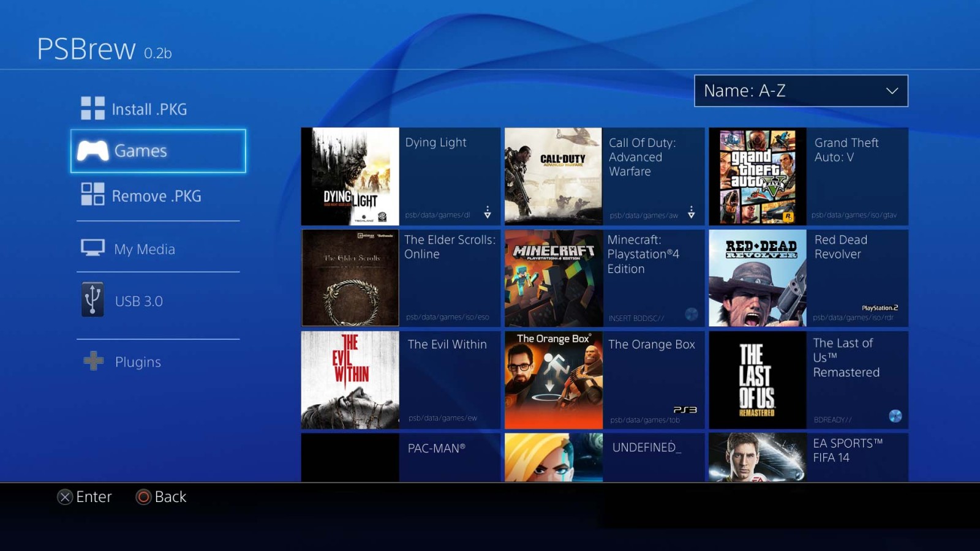The image size is (980, 551).
Task: Click the psb/data/games/iso/gtav path
Action: point(854,215)
